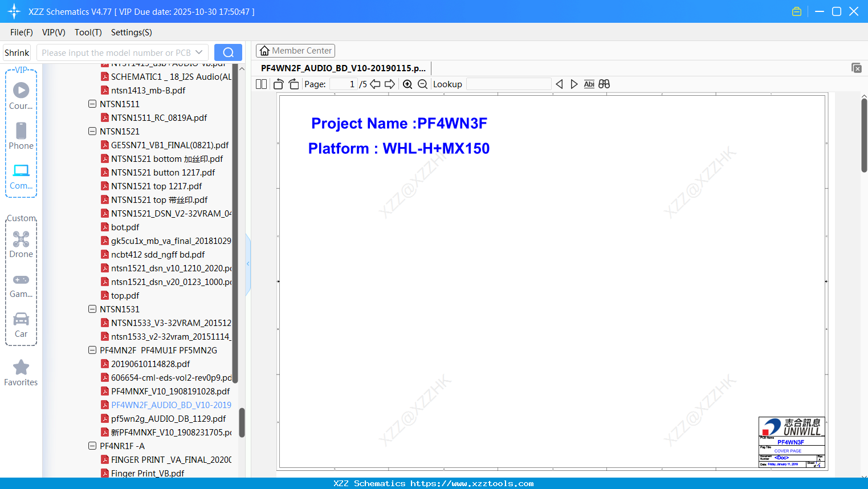This screenshot has height=489, width=868.
Task: Click the document viewer vertical scrollbar thumb
Action: [x=864, y=135]
